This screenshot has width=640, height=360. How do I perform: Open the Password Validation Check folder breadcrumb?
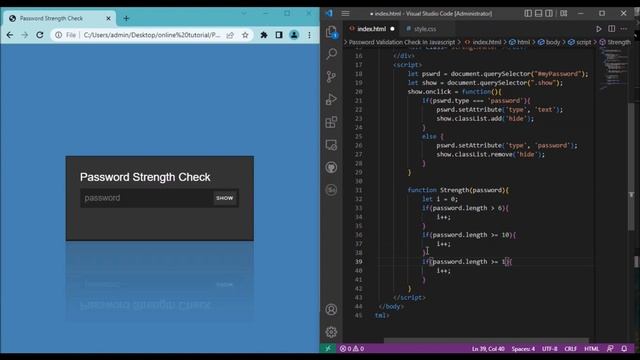402,42
